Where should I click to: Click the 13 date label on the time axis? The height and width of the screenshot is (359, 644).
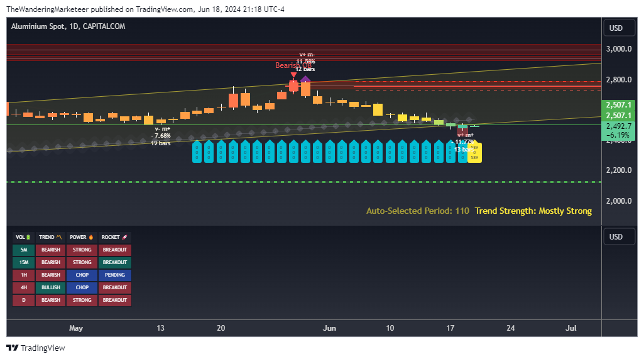point(160,328)
